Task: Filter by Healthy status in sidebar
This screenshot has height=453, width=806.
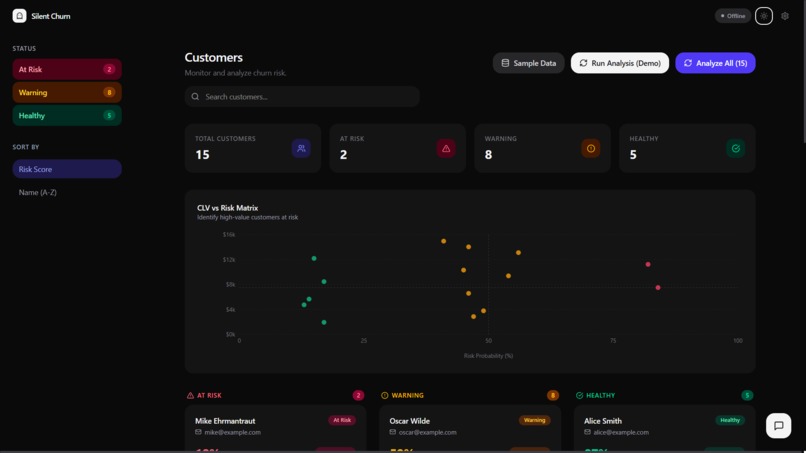Action: [67, 116]
